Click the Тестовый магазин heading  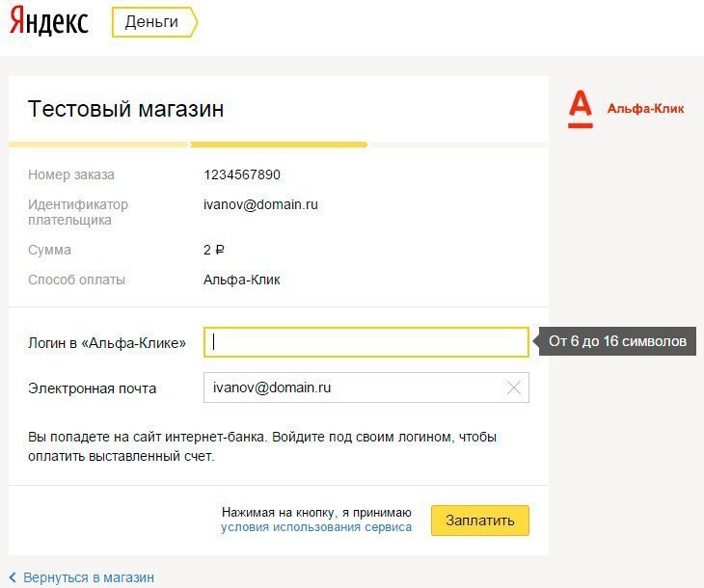[125, 109]
